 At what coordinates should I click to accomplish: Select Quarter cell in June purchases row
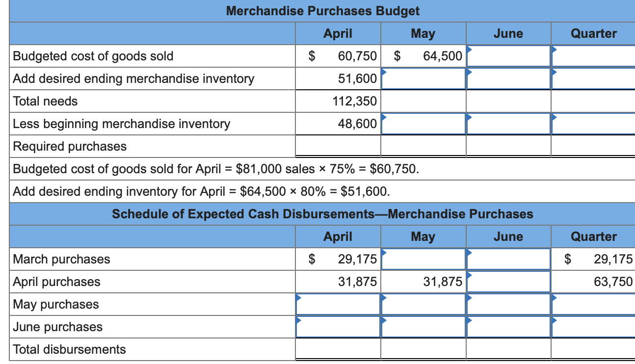point(593,327)
